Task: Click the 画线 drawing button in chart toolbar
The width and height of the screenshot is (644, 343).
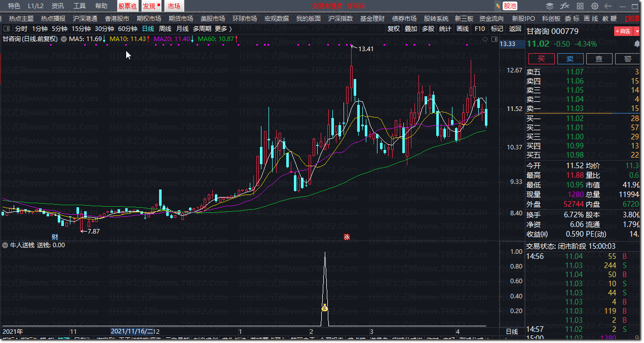Action: (x=463, y=29)
